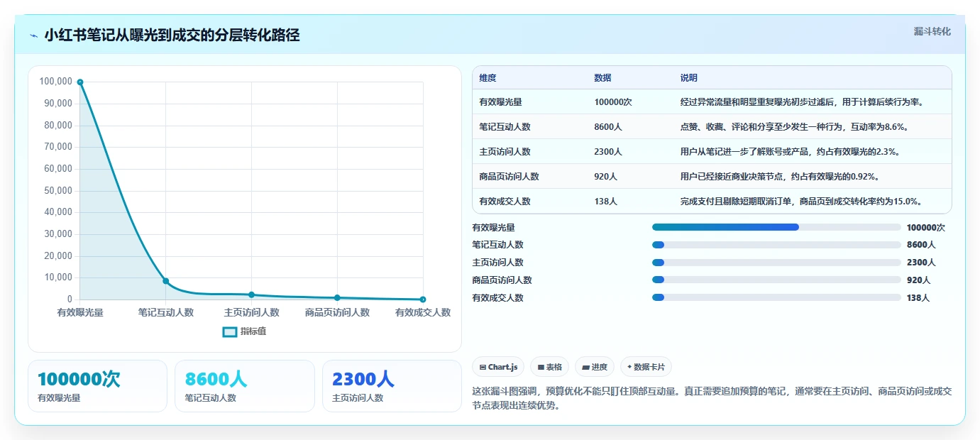The height and width of the screenshot is (440, 980).
Task: Click the title 小红书笔记从曝光到成交的分层转化路径
Action: pos(172,35)
